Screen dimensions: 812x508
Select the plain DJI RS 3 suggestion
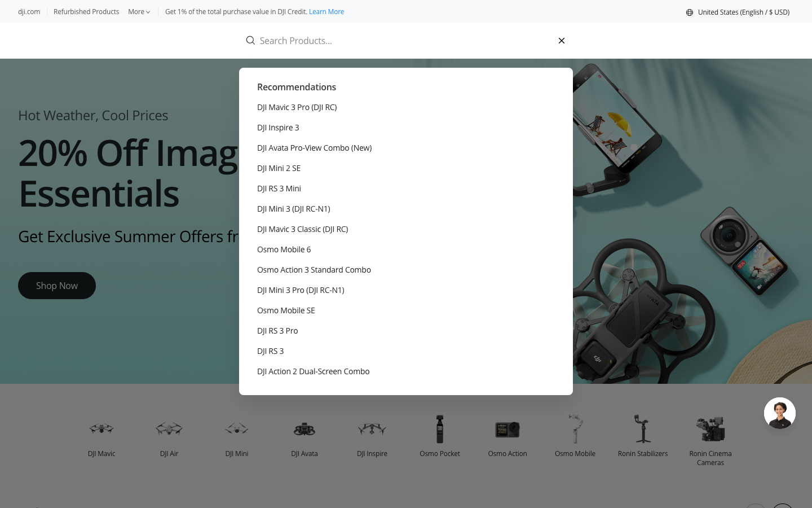(270, 351)
